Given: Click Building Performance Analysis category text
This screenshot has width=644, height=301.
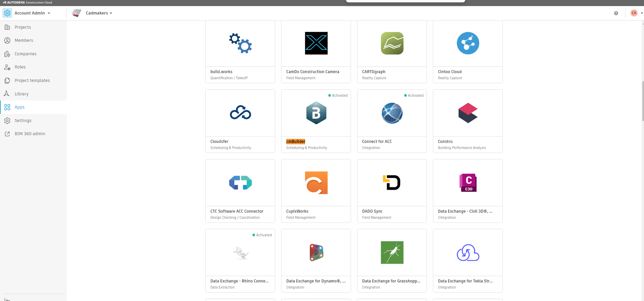Looking at the screenshot, I should pos(462,148).
